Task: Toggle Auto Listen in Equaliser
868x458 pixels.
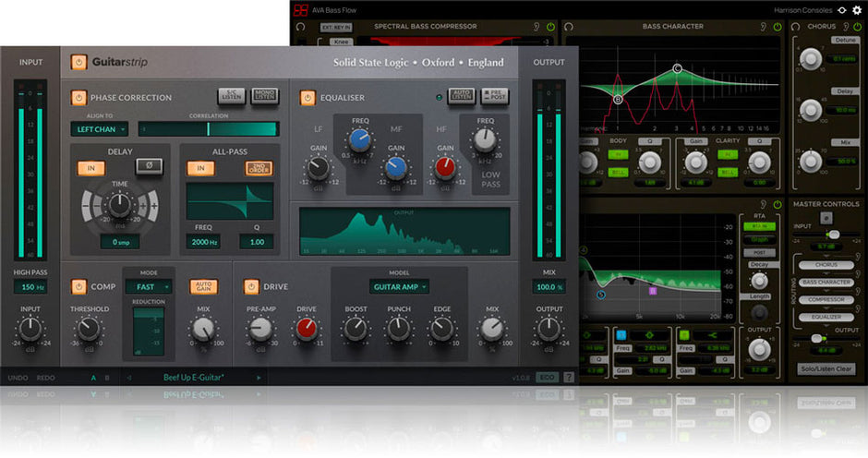Action: pyautogui.click(x=462, y=96)
